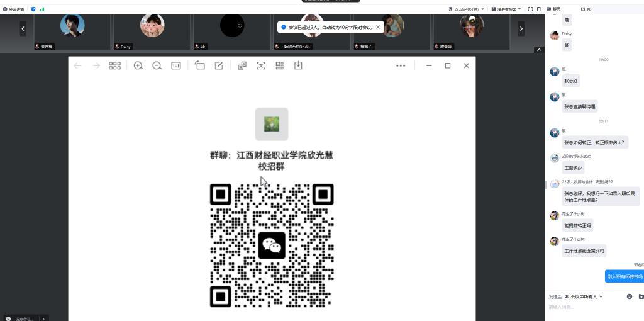The height and width of the screenshot is (321, 644).
Task: Zoom out of the image viewer
Action: (x=157, y=65)
